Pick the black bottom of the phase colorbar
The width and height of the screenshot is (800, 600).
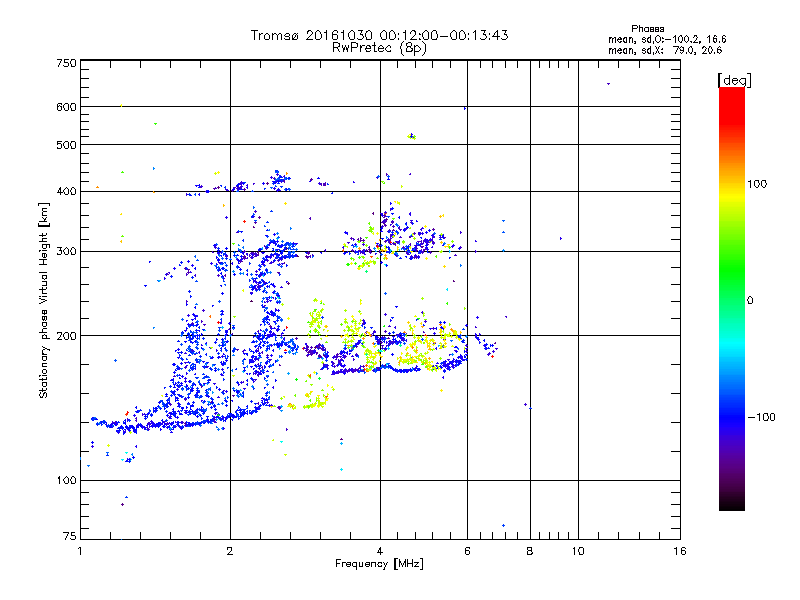(x=732, y=503)
